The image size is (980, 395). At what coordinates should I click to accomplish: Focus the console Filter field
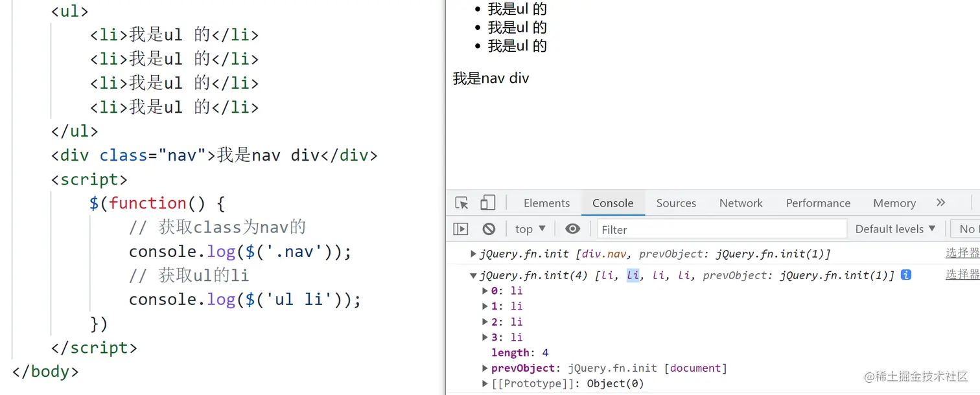(x=721, y=229)
